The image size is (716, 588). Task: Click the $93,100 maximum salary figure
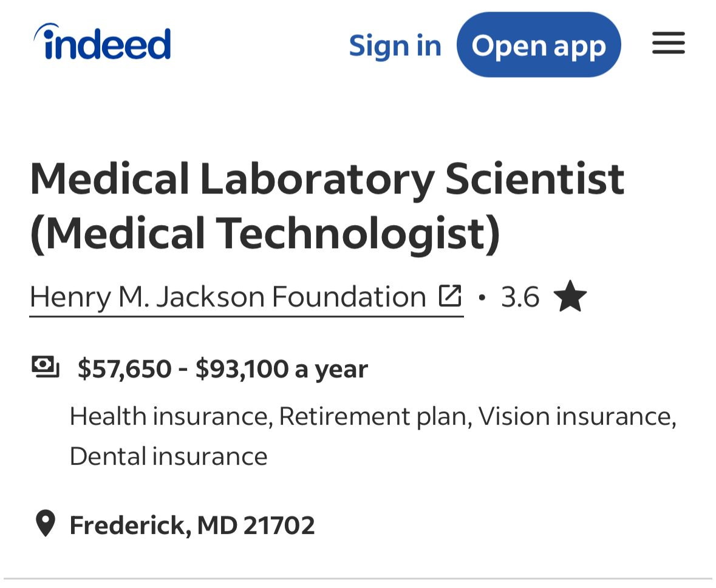tap(242, 369)
